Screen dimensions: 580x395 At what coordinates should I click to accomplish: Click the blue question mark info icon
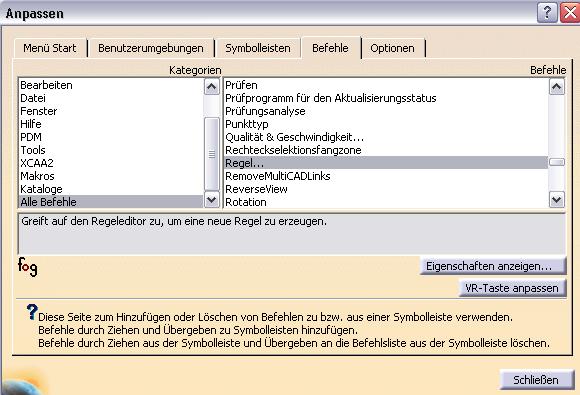pos(32,312)
